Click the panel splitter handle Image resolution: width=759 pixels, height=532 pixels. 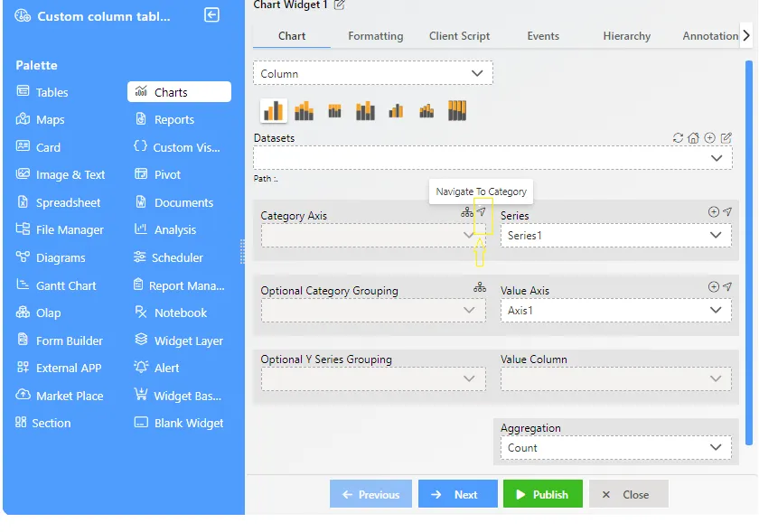tap(242, 252)
